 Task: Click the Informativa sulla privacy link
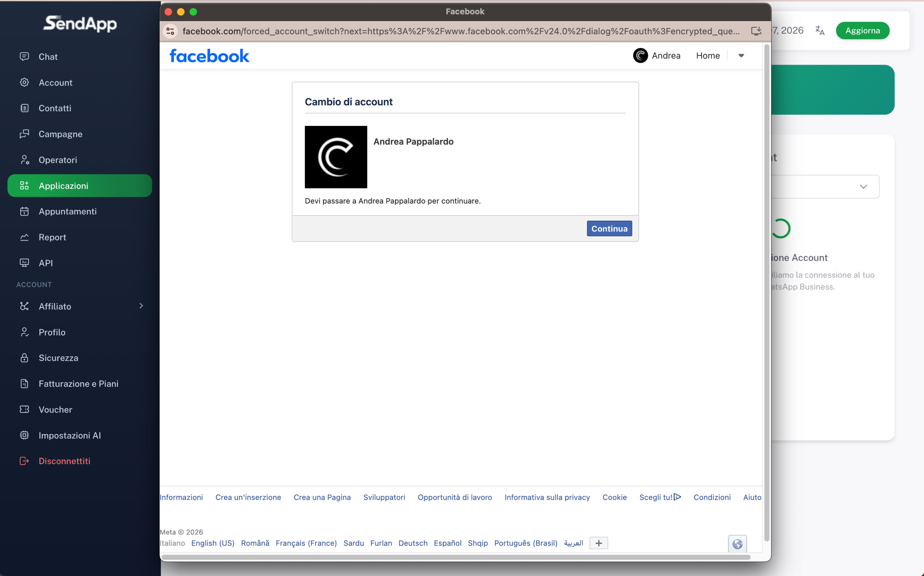[547, 497]
